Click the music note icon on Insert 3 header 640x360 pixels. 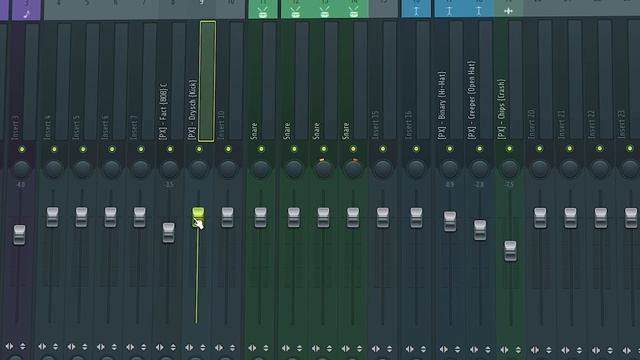(27, 15)
